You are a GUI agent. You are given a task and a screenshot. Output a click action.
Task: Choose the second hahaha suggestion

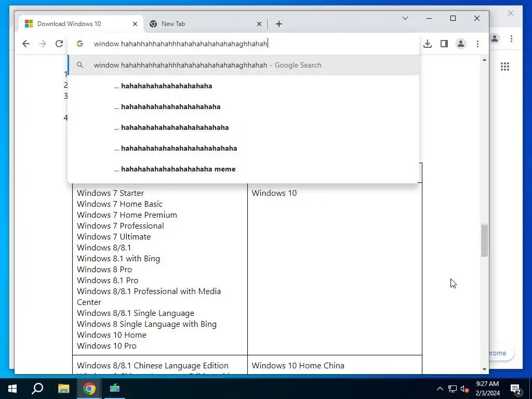pos(244,107)
